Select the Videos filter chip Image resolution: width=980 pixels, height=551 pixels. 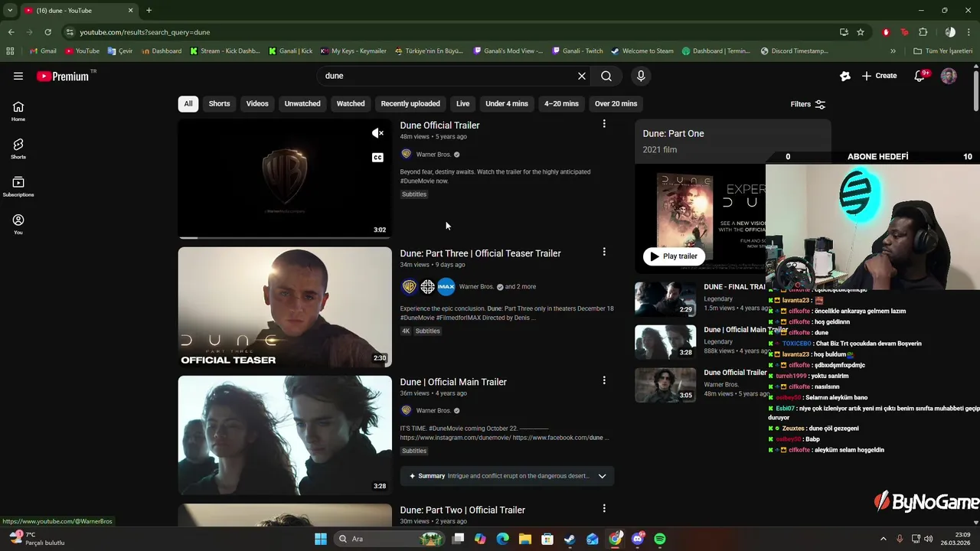coord(257,103)
